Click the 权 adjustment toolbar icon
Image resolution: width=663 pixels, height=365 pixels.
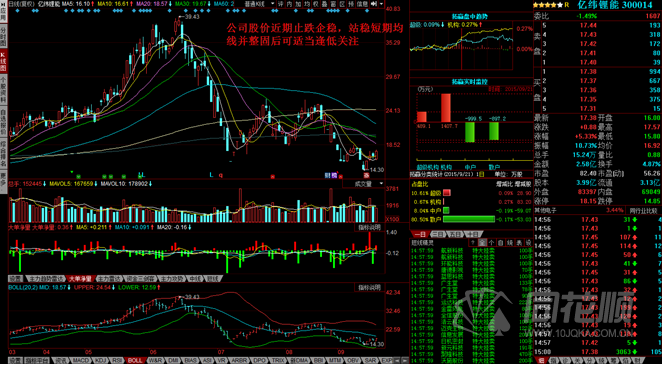pos(315,4)
